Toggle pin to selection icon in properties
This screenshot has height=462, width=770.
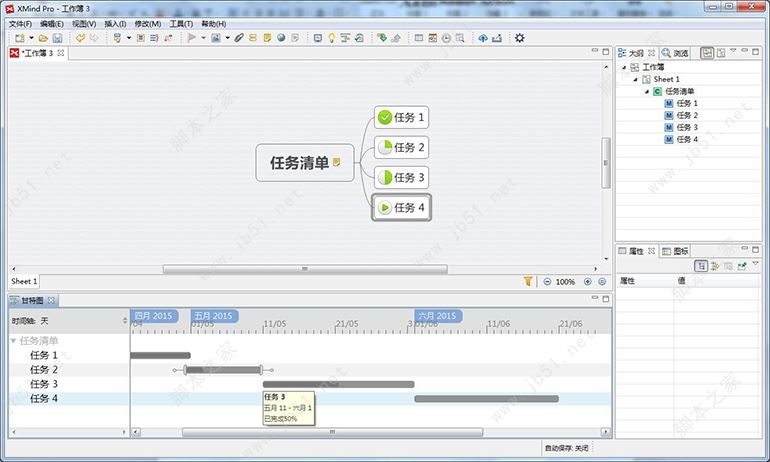coord(742,266)
